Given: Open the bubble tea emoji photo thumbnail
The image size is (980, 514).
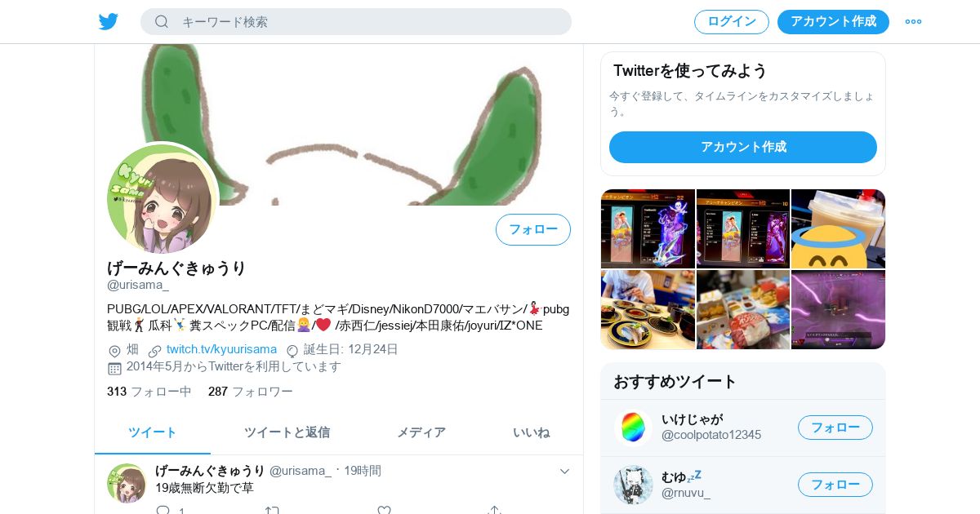Looking at the screenshot, I should (838, 228).
